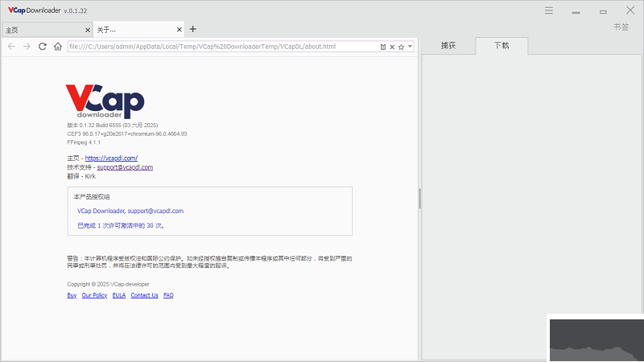644x362 pixels.
Task: Click the VCap downloader logo
Action: (x=105, y=101)
